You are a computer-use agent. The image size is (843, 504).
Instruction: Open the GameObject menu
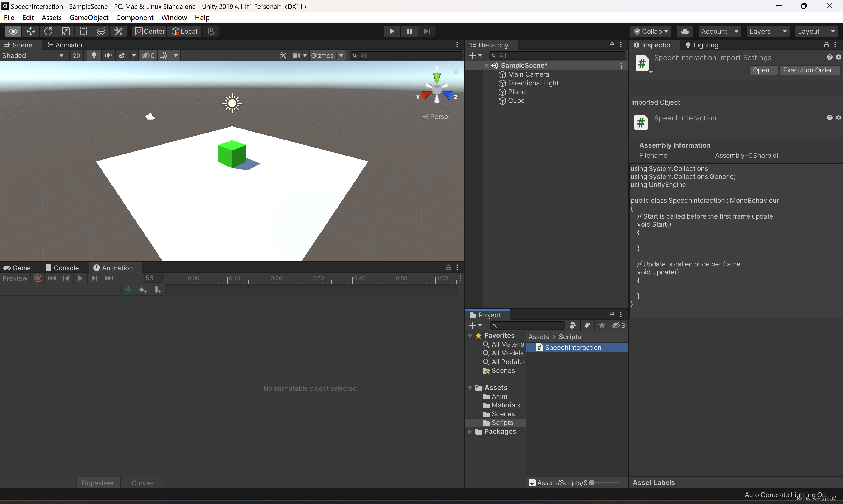click(89, 18)
